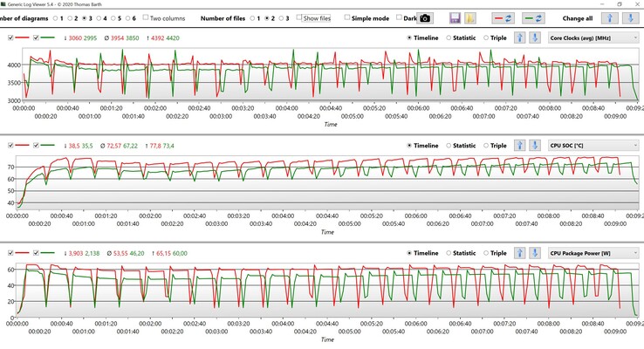644x349 pixels.
Task: Open the CPU Package Power dropdown
Action: [593, 253]
